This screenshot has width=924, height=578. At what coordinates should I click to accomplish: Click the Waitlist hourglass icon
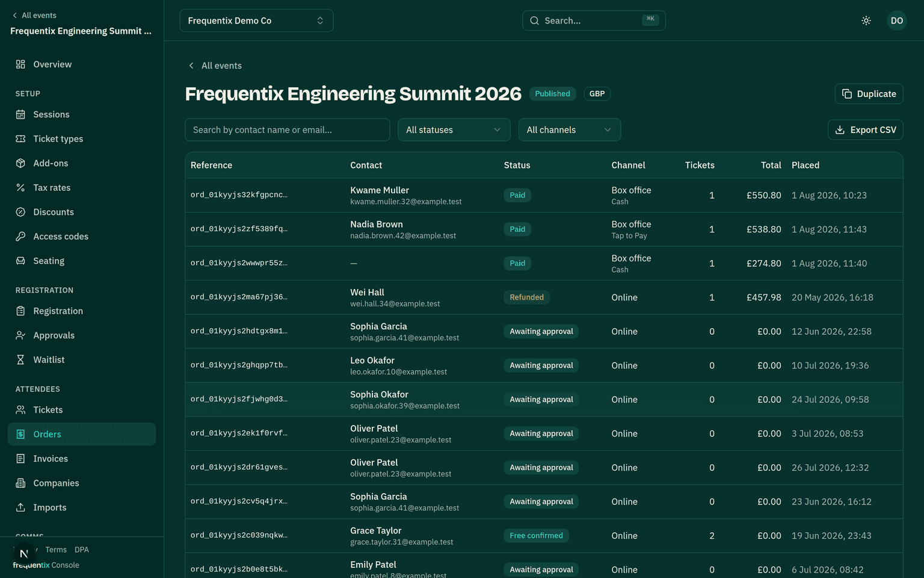[x=20, y=359]
